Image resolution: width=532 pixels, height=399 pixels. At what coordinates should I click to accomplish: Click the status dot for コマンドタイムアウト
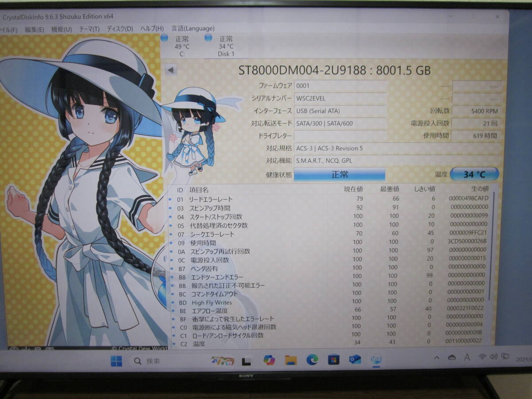(x=172, y=294)
